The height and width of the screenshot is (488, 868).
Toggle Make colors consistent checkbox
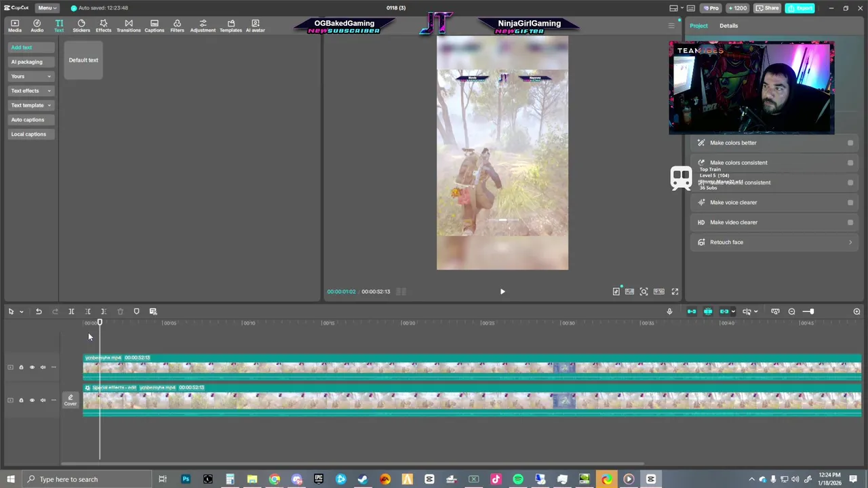[x=850, y=163]
